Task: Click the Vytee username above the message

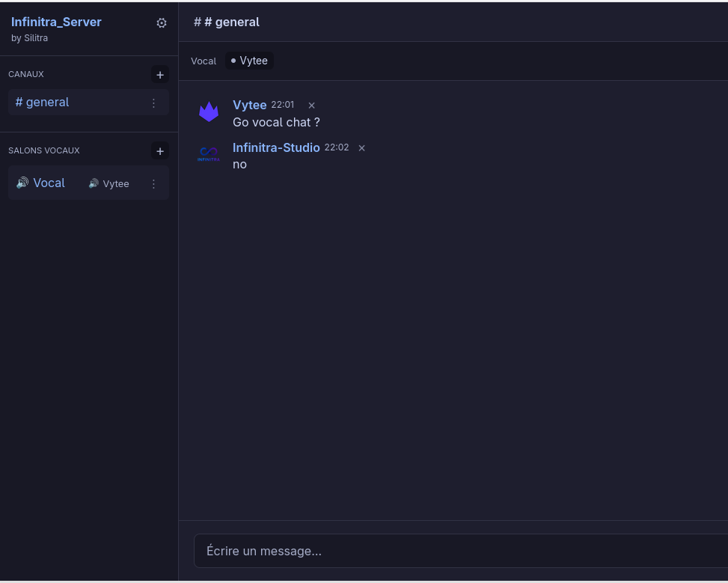Action: point(249,105)
